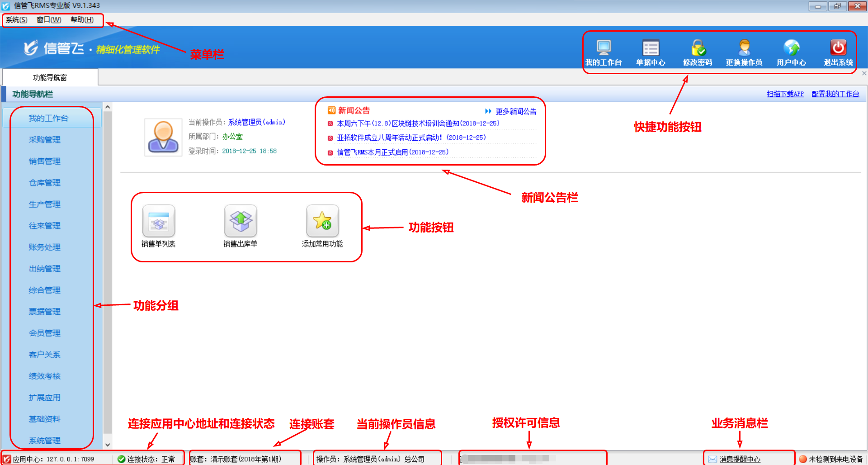This screenshot has height=465, width=868.
Task: Click the 扫描下载APP link
Action: tap(785, 94)
